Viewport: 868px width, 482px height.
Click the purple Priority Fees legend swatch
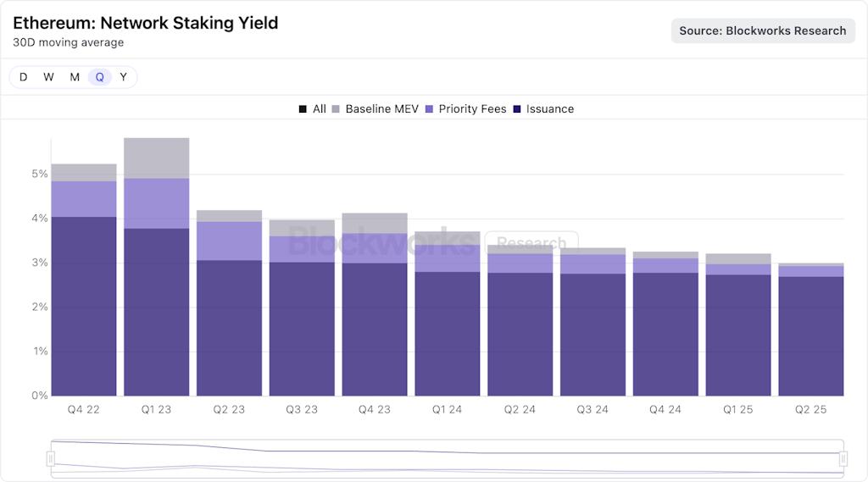tap(429, 109)
